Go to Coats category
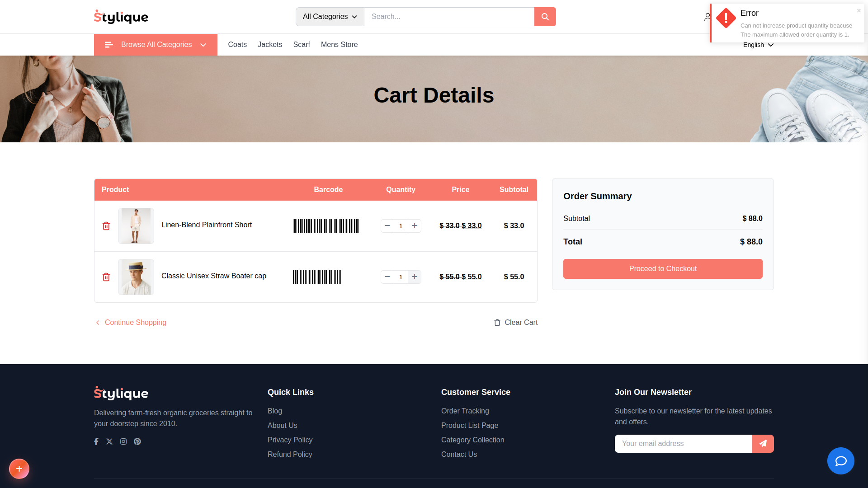 point(237,45)
